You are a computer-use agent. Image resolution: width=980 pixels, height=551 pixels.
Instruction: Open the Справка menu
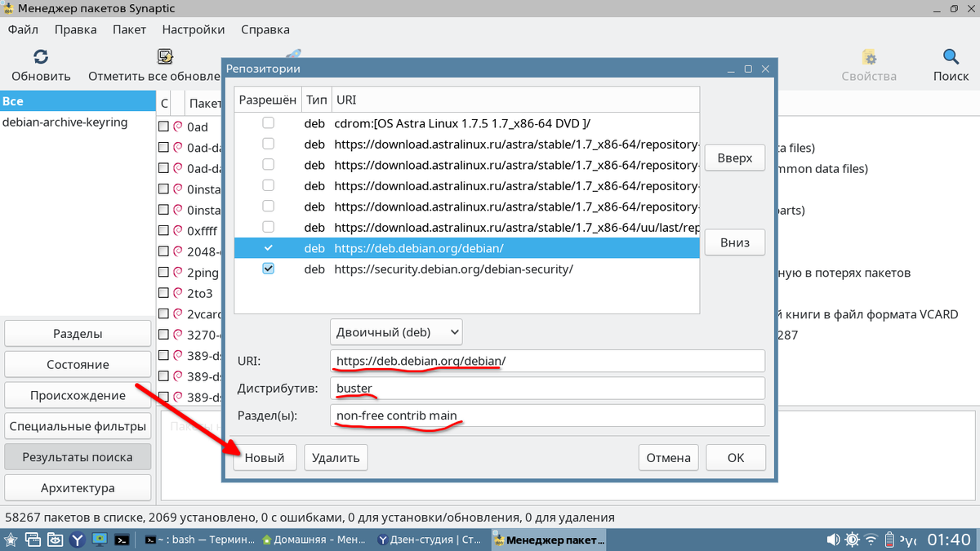pyautogui.click(x=265, y=29)
